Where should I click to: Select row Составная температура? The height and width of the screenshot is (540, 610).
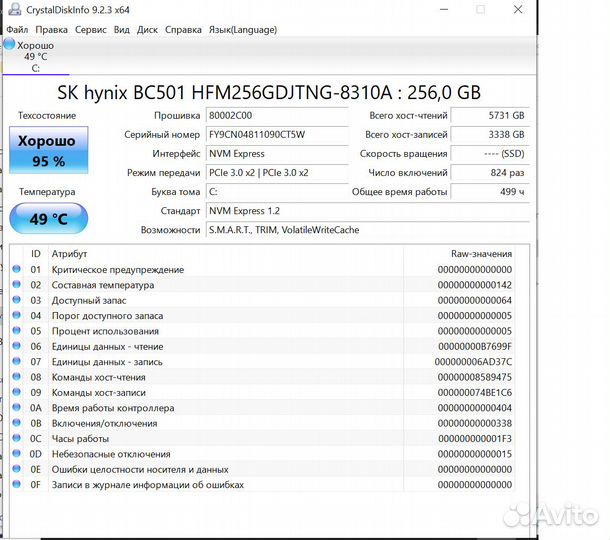coord(263,285)
